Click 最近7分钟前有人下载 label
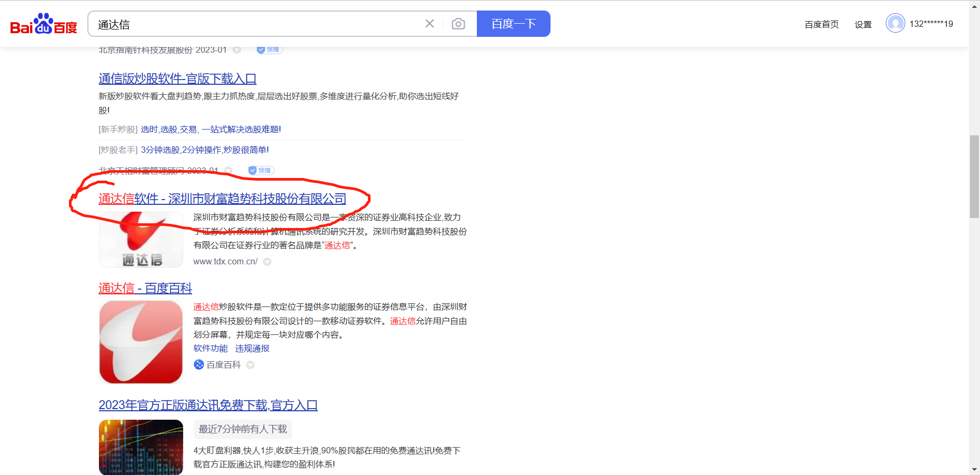Viewport: 980px width, 475px height. pyautogui.click(x=243, y=429)
